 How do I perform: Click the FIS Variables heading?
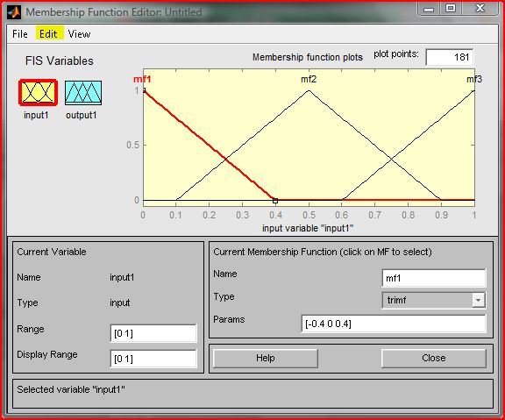pos(60,61)
